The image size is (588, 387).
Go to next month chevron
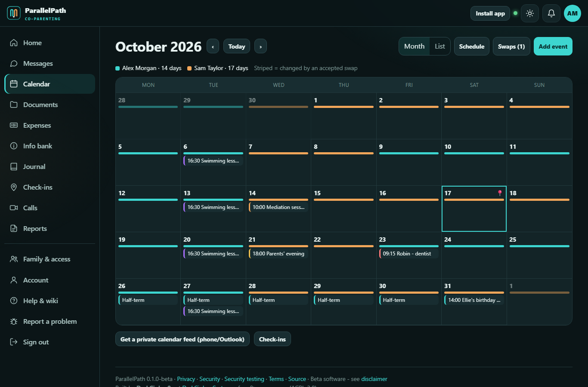pos(260,46)
